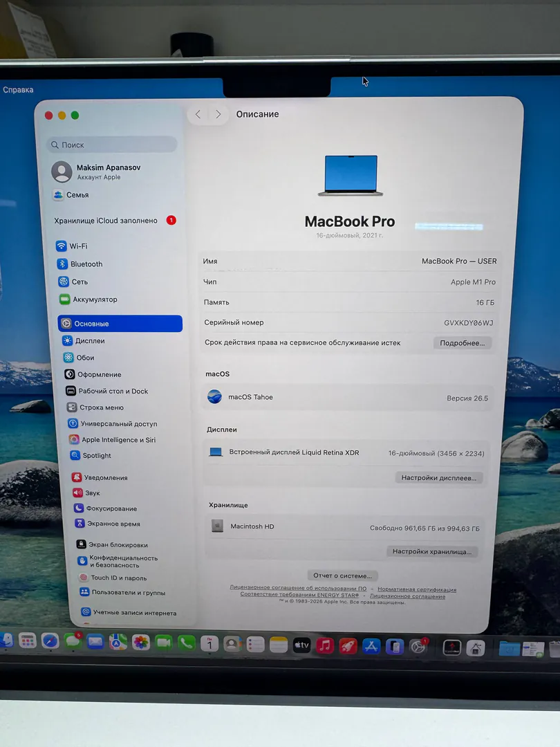The height and width of the screenshot is (747, 560).
Task: Open Нормативная сертификация link
Action: coord(417,589)
